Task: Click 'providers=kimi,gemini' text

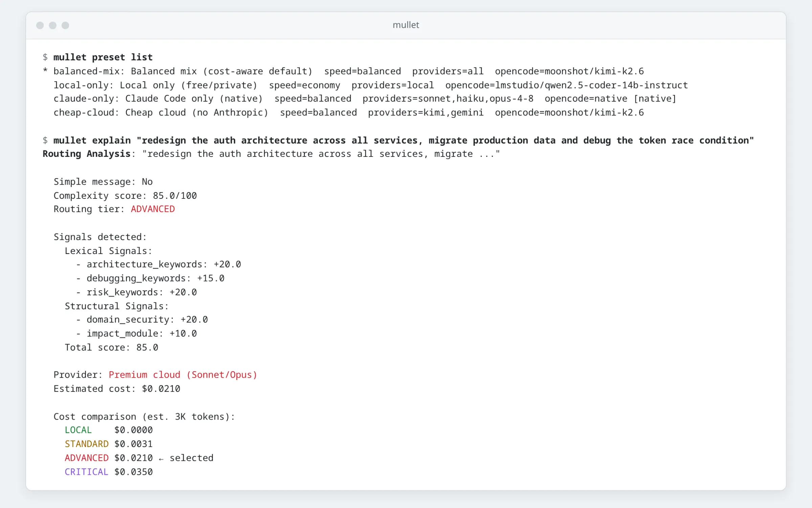Action: tap(426, 112)
